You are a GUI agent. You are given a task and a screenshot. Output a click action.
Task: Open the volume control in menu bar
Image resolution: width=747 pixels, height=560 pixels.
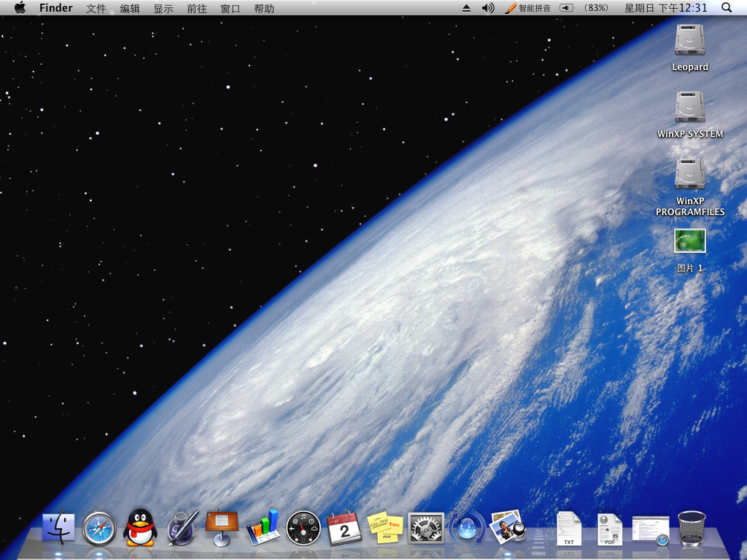pyautogui.click(x=488, y=7)
